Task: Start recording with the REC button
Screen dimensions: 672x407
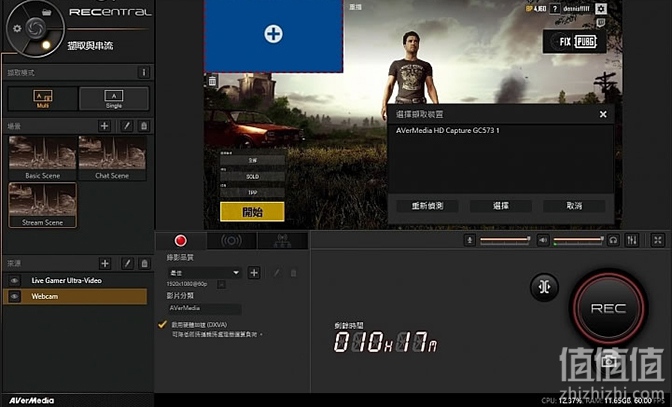Action: (x=609, y=308)
